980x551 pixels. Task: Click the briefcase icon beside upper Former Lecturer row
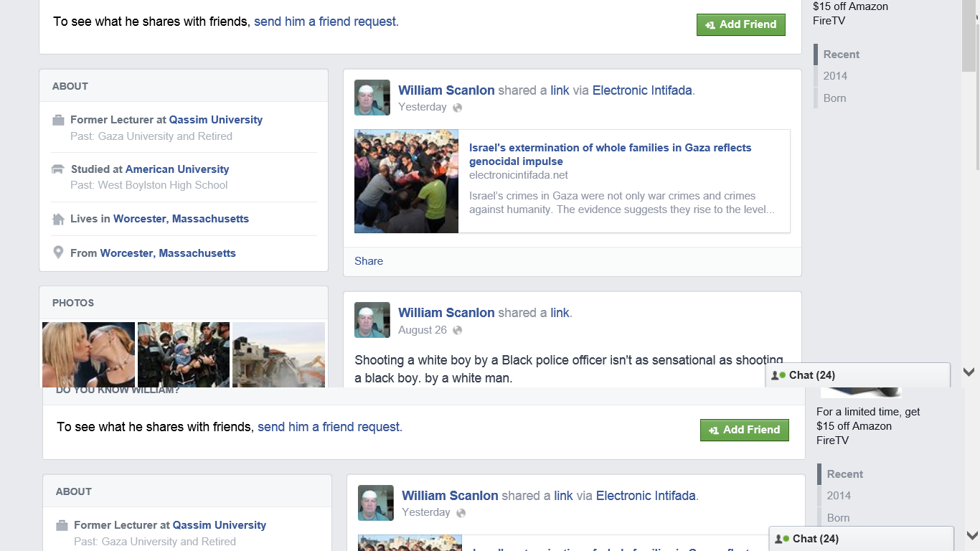pyautogui.click(x=58, y=121)
